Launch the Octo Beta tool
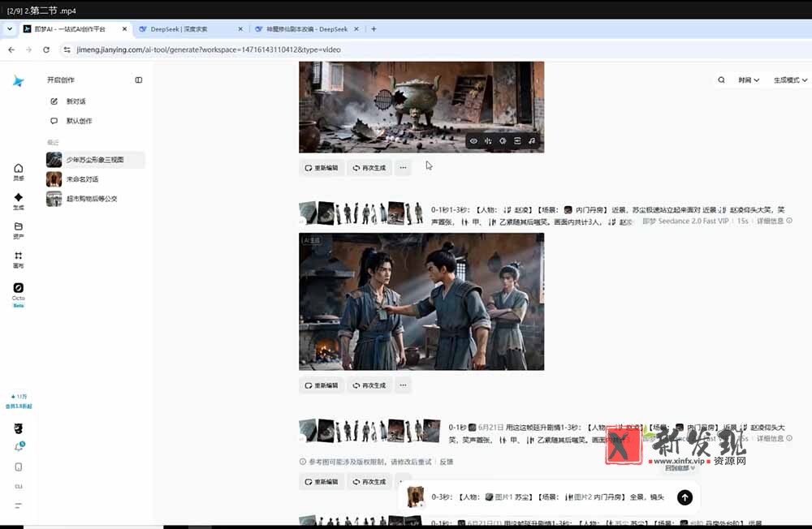812x529 pixels. click(x=18, y=295)
